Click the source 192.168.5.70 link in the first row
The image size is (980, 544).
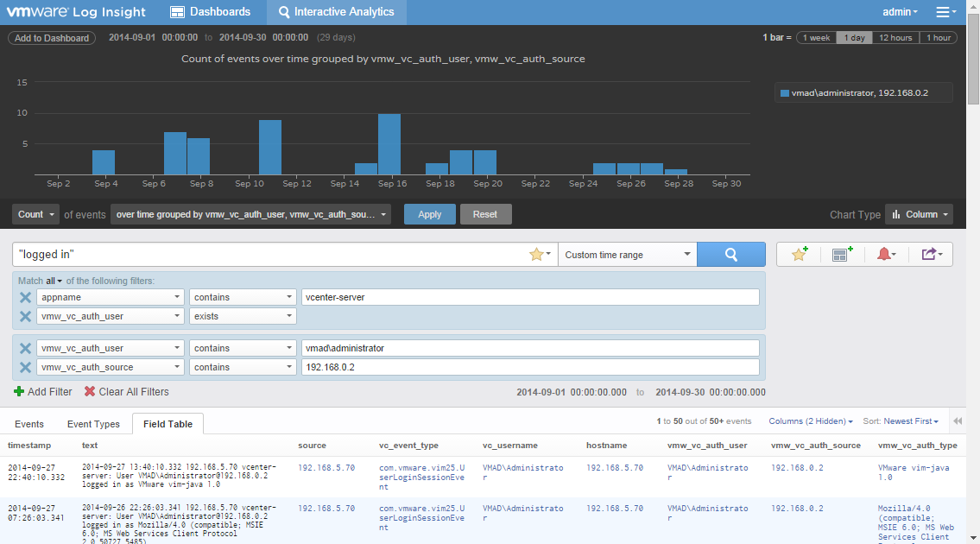coord(326,468)
